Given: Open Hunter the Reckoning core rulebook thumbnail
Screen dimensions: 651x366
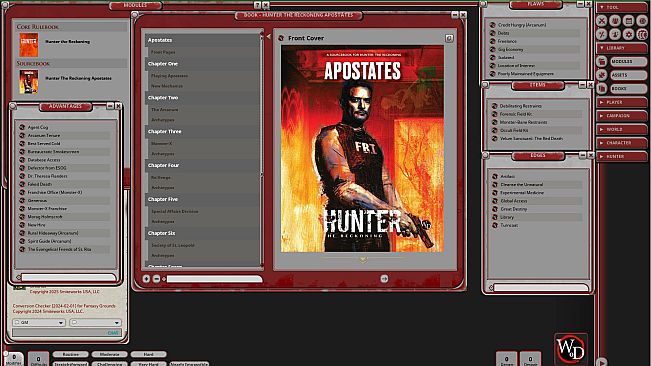Looking at the screenshot, I should [x=29, y=45].
